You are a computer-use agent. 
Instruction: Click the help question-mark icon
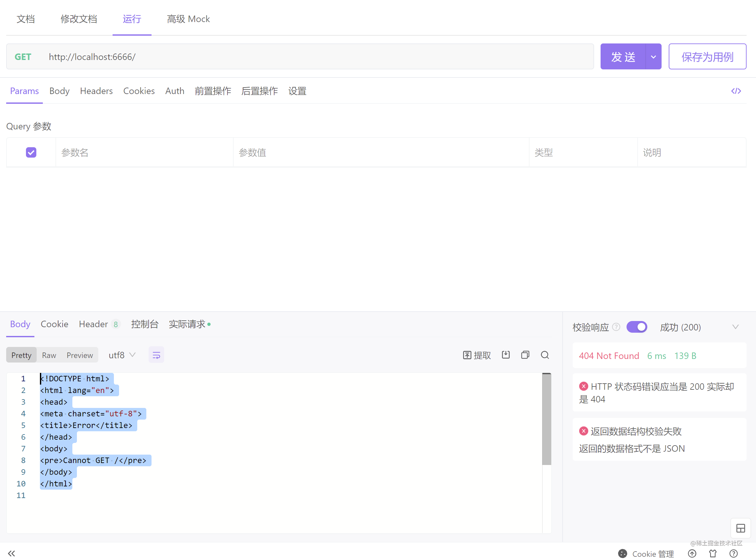pos(733,554)
